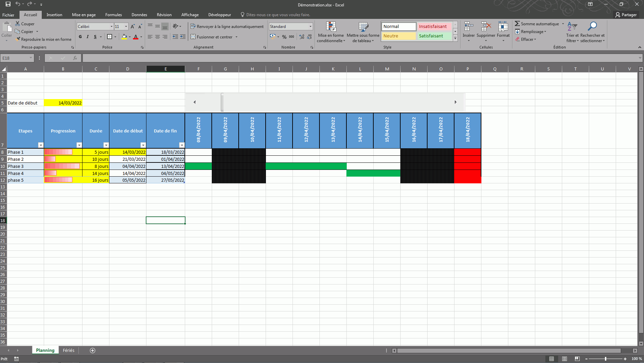Add a decimal place
The width and height of the screenshot is (644, 363).
point(302,37)
